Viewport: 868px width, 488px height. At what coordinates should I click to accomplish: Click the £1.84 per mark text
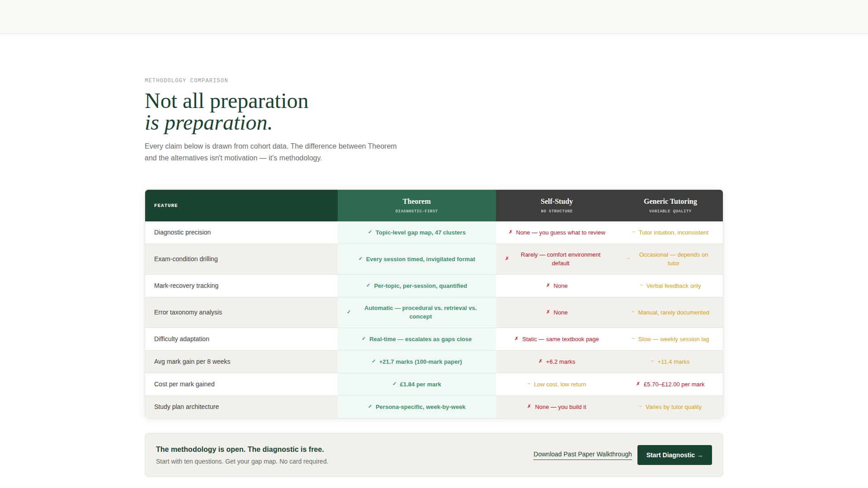click(420, 385)
